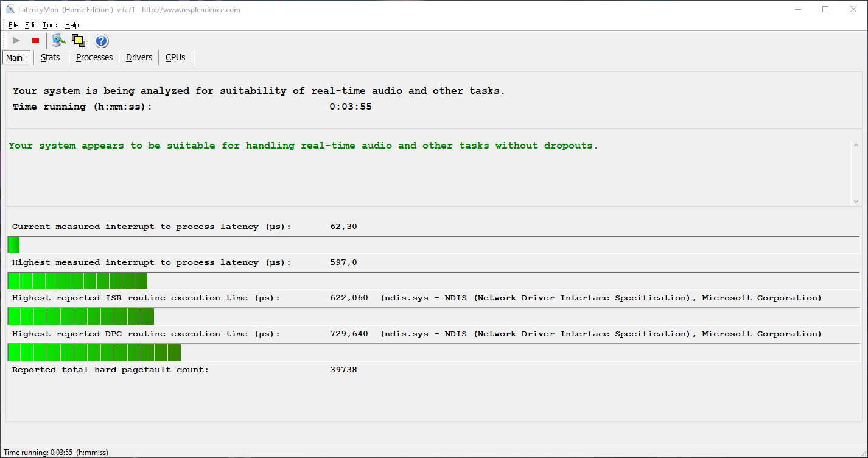Click the highest interrupt to process latency bar
The width and height of the screenshot is (868, 458).
tap(434, 281)
